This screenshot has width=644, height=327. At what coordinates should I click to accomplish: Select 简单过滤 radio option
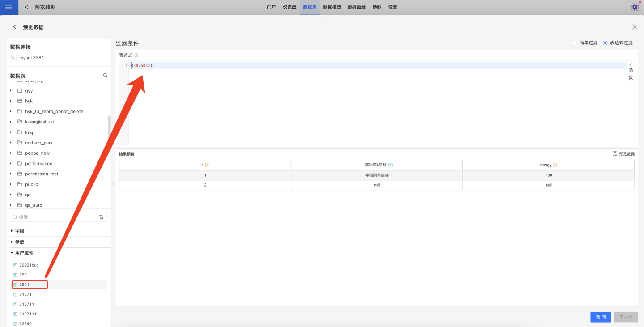pos(575,43)
